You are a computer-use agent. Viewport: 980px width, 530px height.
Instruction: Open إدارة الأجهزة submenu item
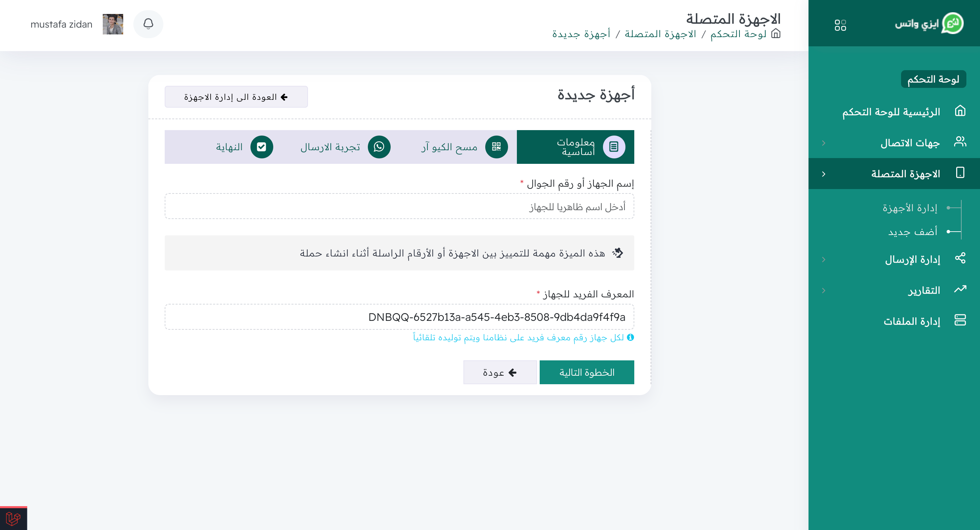[910, 208]
